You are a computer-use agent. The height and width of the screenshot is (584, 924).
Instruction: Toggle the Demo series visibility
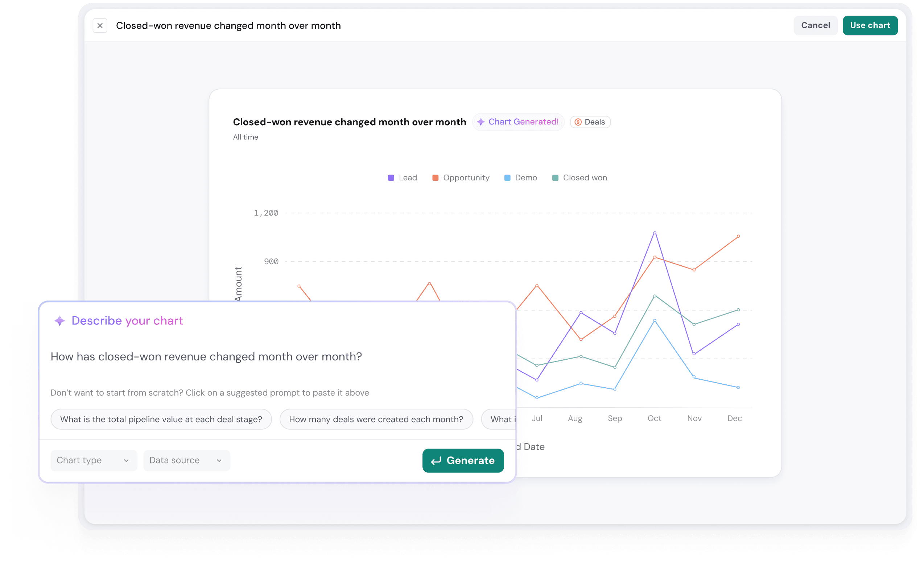pyautogui.click(x=520, y=177)
